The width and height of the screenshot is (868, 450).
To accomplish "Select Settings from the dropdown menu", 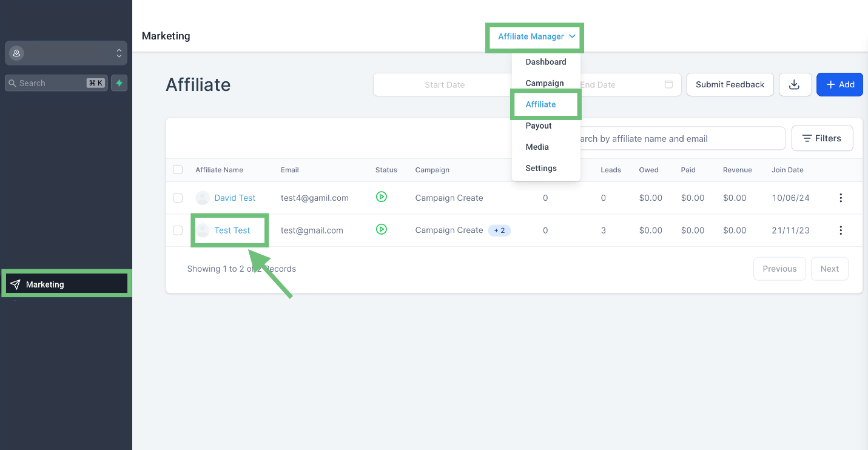I will (541, 168).
